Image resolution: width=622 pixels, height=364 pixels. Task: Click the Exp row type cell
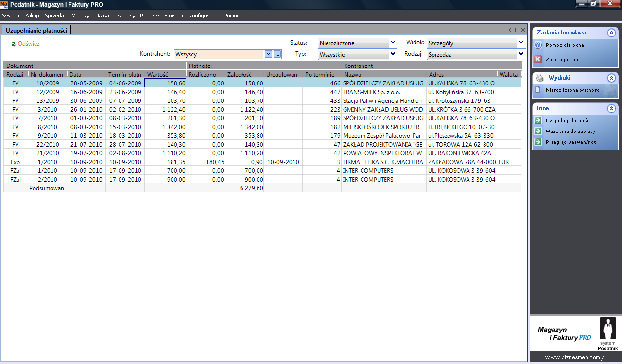pos(16,162)
